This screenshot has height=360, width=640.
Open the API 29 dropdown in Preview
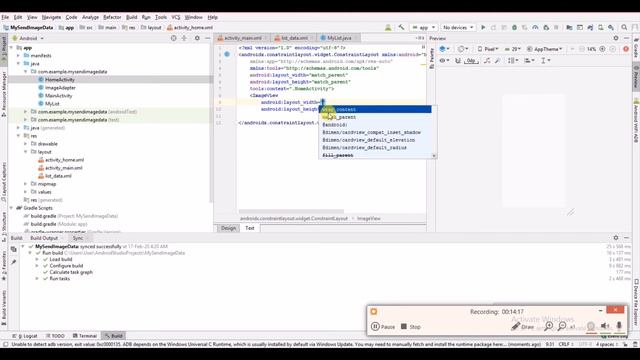[513, 49]
